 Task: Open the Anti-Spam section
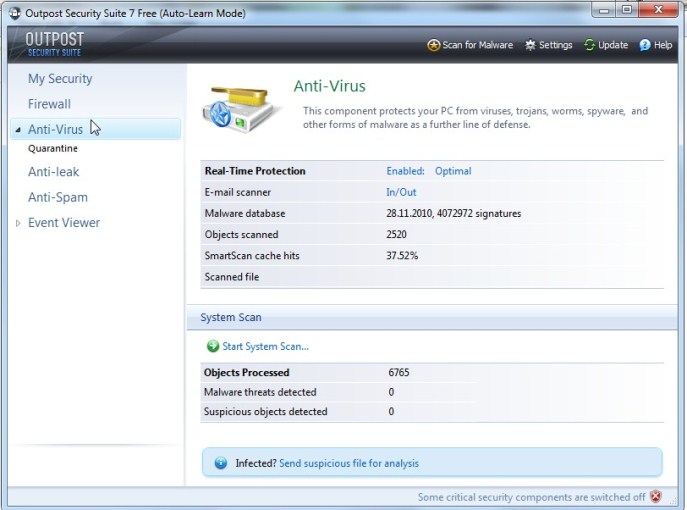pos(58,198)
